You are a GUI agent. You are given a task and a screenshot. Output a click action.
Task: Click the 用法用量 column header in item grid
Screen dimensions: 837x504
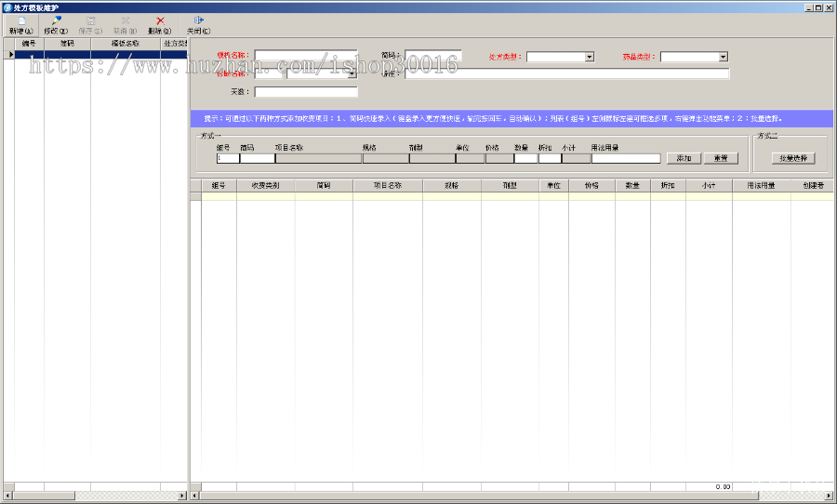click(761, 185)
